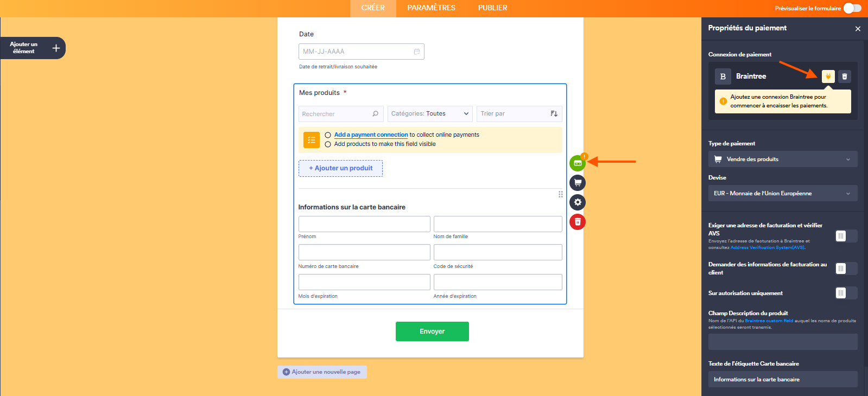The image size is (868, 396).
Task: Click the calendar icon in Date field
Action: [x=417, y=52]
